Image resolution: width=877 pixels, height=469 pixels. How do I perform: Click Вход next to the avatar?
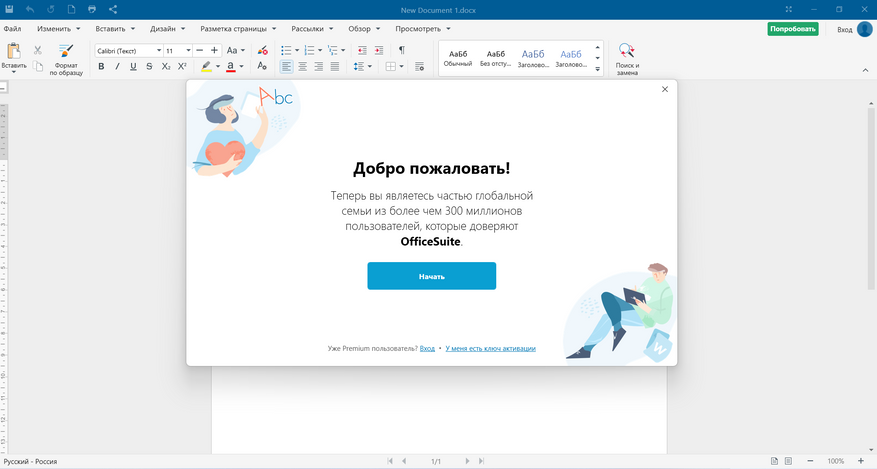point(845,30)
